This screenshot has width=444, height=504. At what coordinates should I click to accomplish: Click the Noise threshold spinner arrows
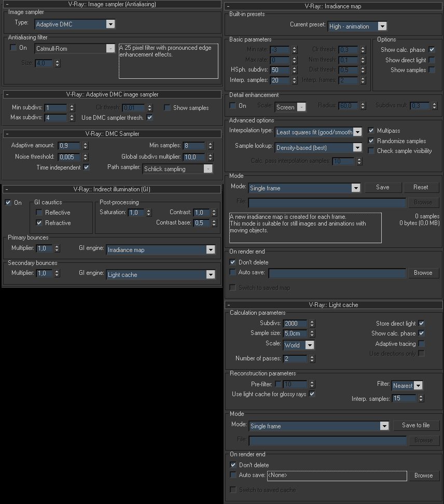86,157
